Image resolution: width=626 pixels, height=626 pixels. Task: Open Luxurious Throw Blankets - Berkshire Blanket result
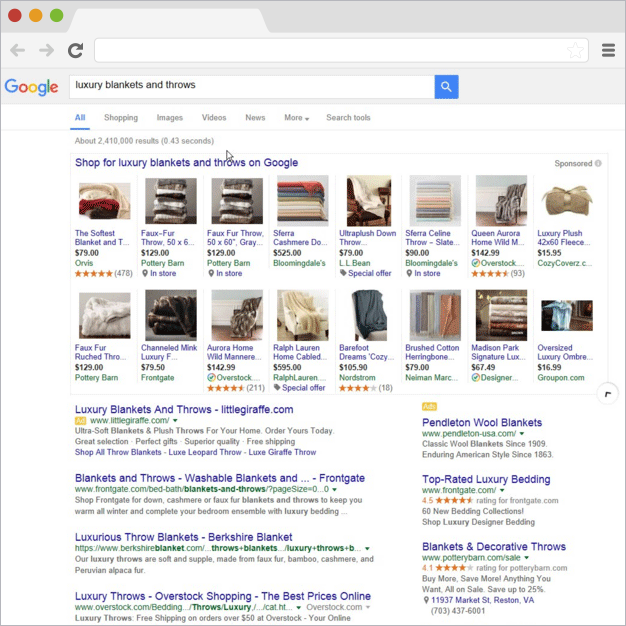(184, 537)
